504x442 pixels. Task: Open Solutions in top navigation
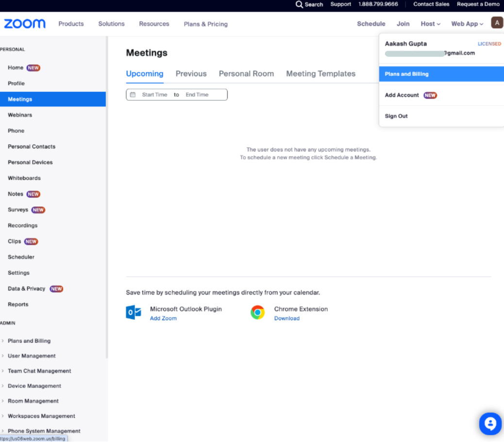point(111,24)
